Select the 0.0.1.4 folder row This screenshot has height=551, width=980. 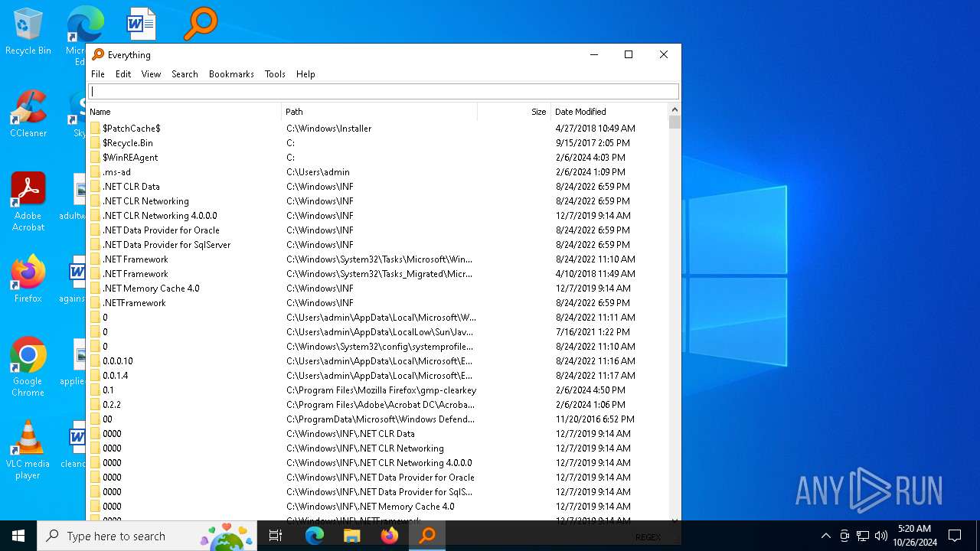pyautogui.click(x=377, y=375)
